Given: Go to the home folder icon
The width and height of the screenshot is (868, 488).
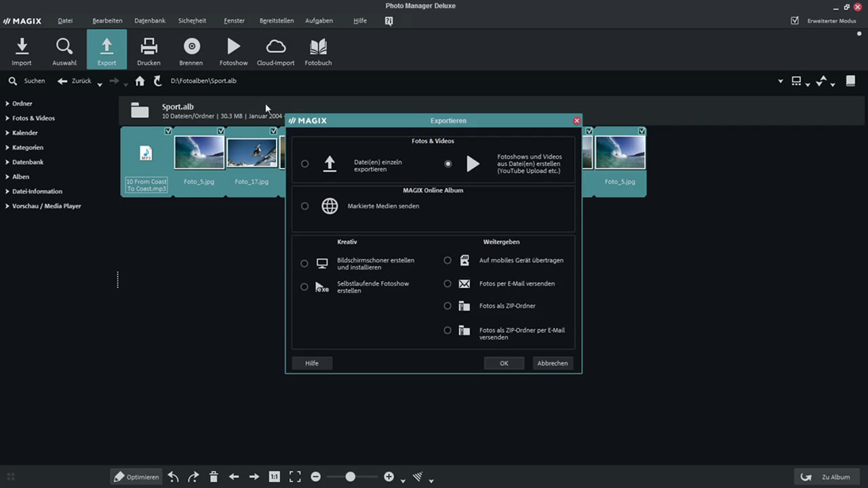Looking at the screenshot, I should [140, 81].
